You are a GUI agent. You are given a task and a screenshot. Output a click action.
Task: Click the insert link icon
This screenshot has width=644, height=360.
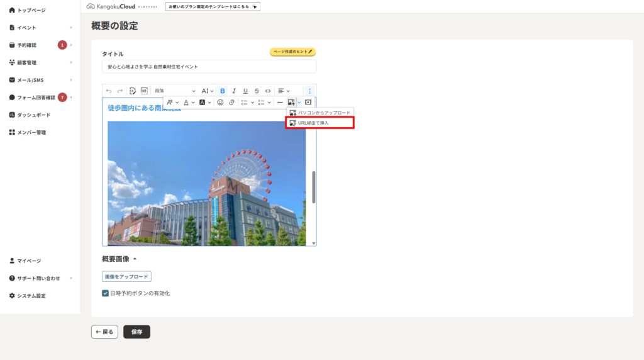231,102
